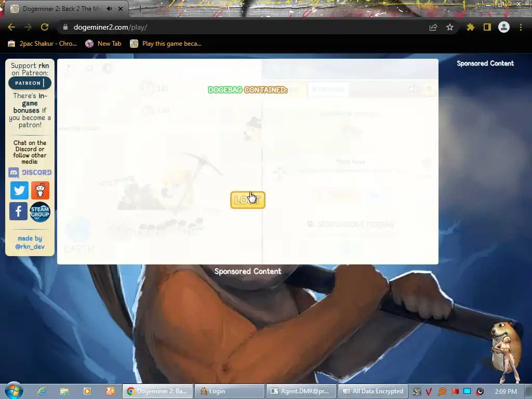532x399 pixels.
Task: Switch to All Data Encrypted window
Action: 373,391
